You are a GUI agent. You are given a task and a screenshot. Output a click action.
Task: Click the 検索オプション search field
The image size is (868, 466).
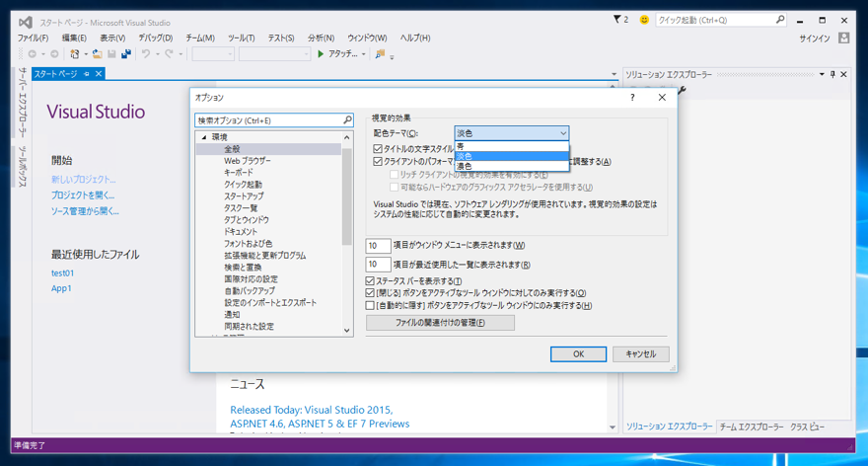(x=269, y=120)
